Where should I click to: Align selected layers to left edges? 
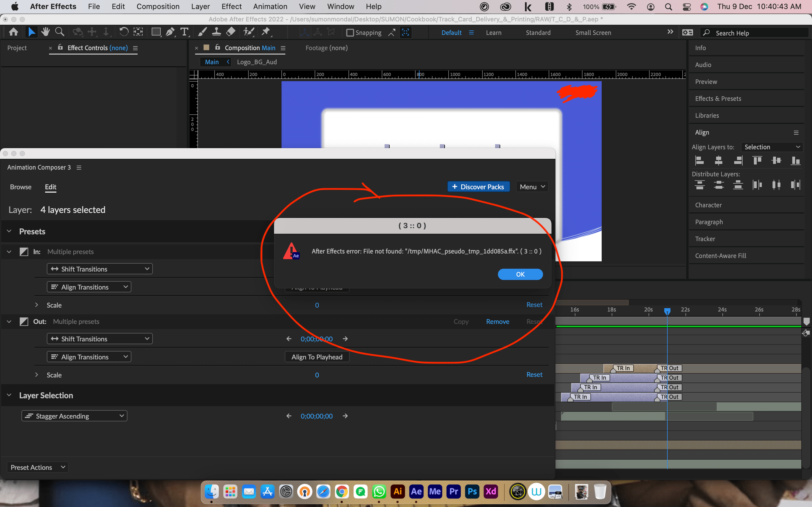(x=700, y=161)
